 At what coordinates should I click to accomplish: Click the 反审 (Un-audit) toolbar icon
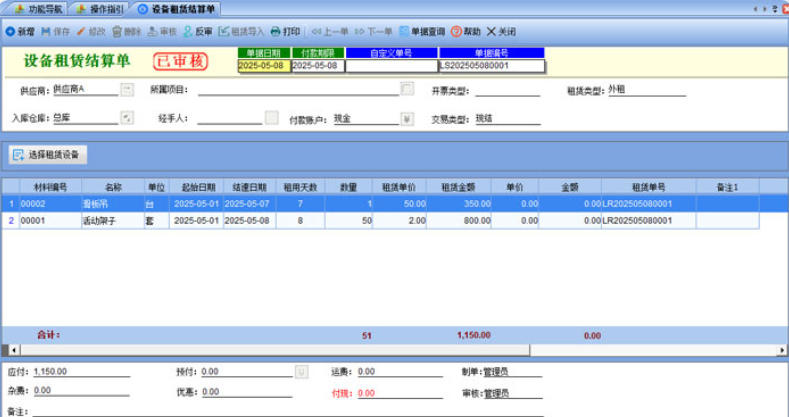[197, 32]
